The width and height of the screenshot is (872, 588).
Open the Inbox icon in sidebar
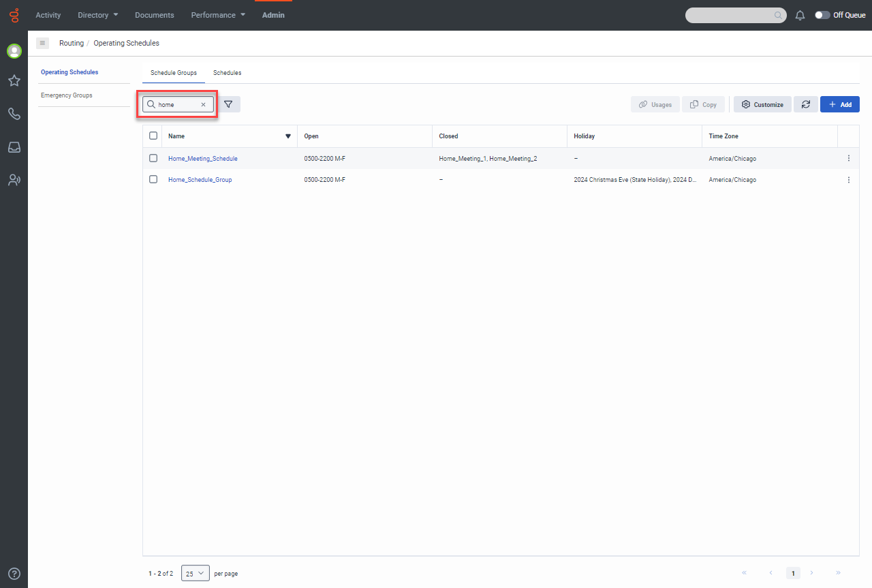pos(14,147)
